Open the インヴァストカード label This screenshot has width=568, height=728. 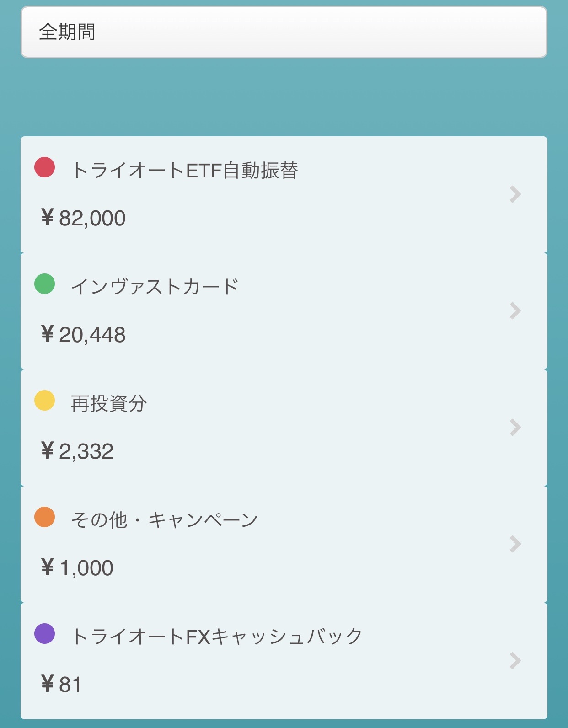coord(155,287)
